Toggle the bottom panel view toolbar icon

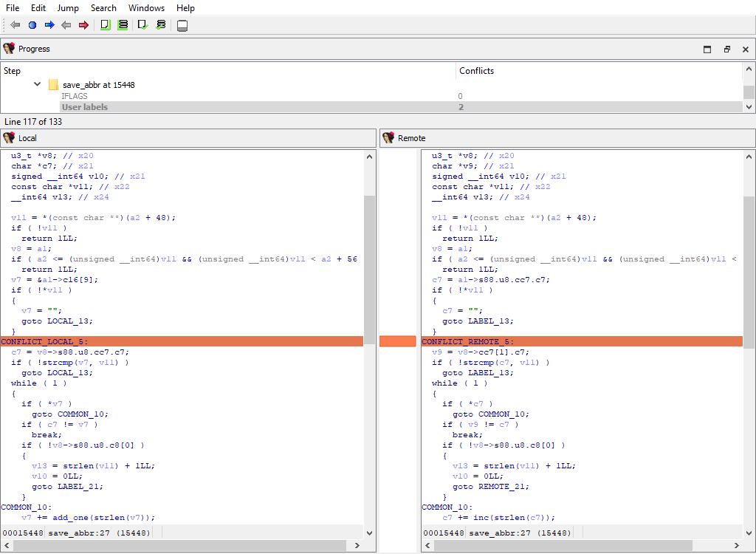click(182, 26)
